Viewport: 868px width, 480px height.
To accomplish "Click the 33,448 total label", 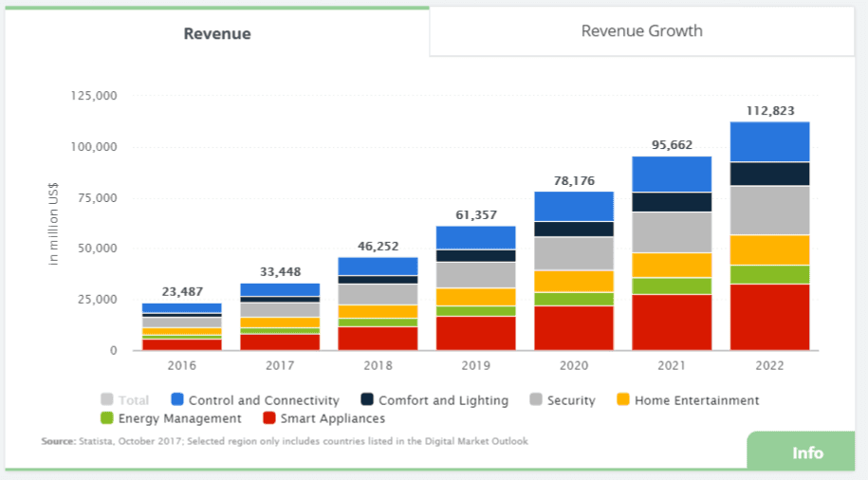I will point(280,272).
